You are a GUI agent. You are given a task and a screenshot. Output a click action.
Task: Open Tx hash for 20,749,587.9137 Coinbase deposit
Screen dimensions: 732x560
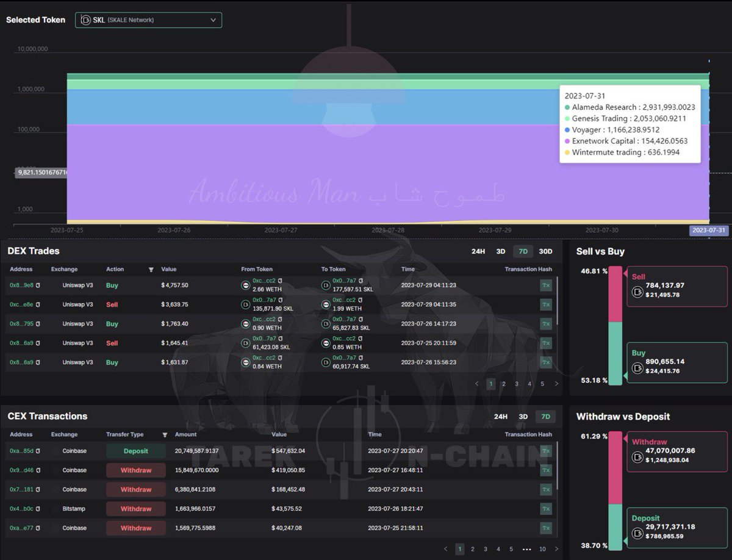tap(546, 451)
